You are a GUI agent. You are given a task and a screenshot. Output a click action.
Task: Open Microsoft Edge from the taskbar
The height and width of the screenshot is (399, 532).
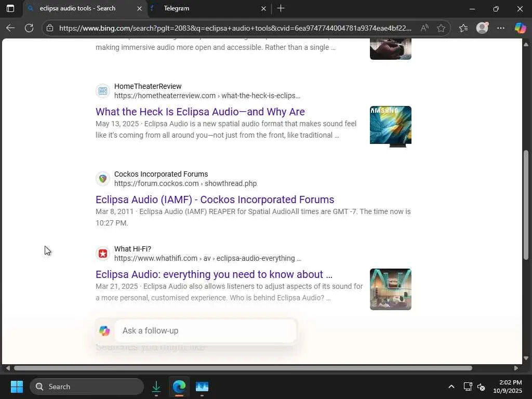click(x=179, y=387)
